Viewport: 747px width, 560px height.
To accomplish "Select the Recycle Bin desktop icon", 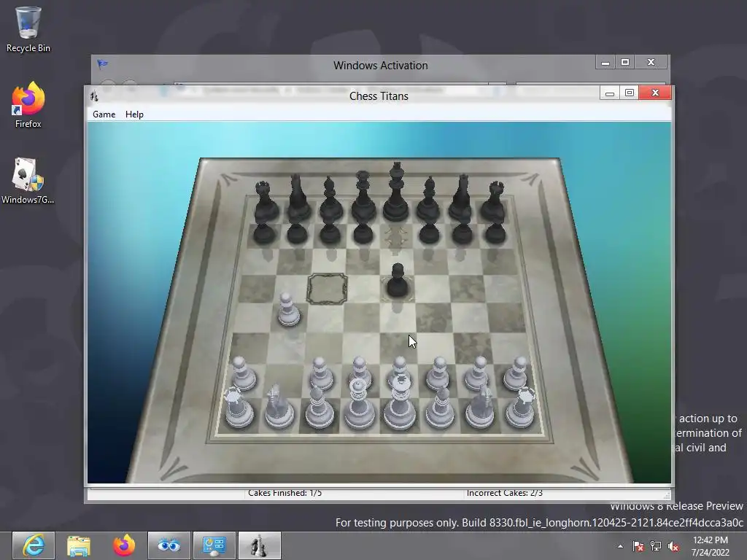I will [x=28, y=29].
